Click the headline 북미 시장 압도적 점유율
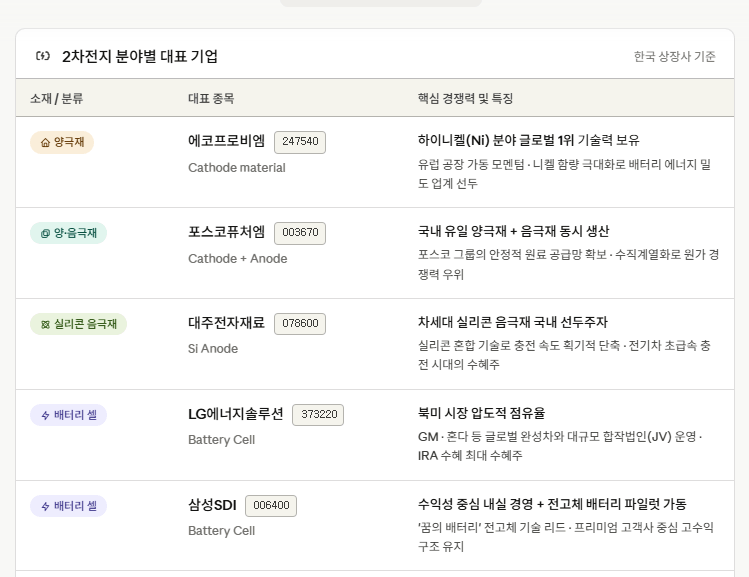Viewport: 749px width, 577px height. [482, 413]
